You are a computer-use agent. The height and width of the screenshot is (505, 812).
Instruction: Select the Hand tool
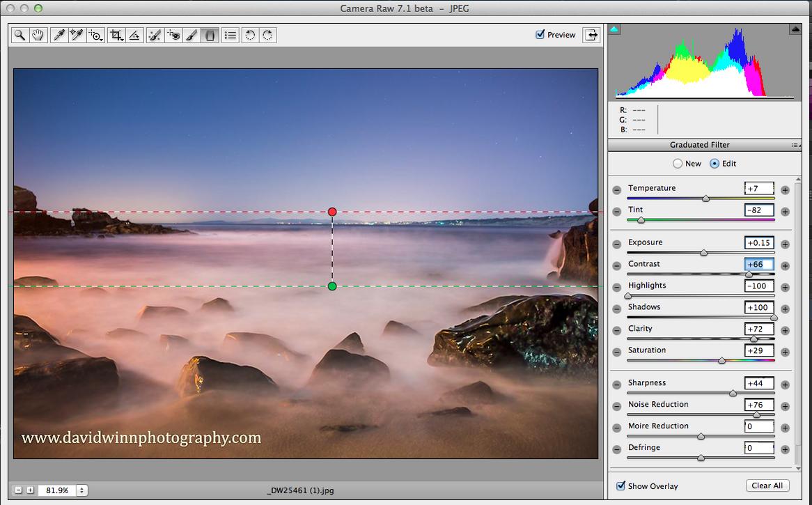(x=38, y=35)
